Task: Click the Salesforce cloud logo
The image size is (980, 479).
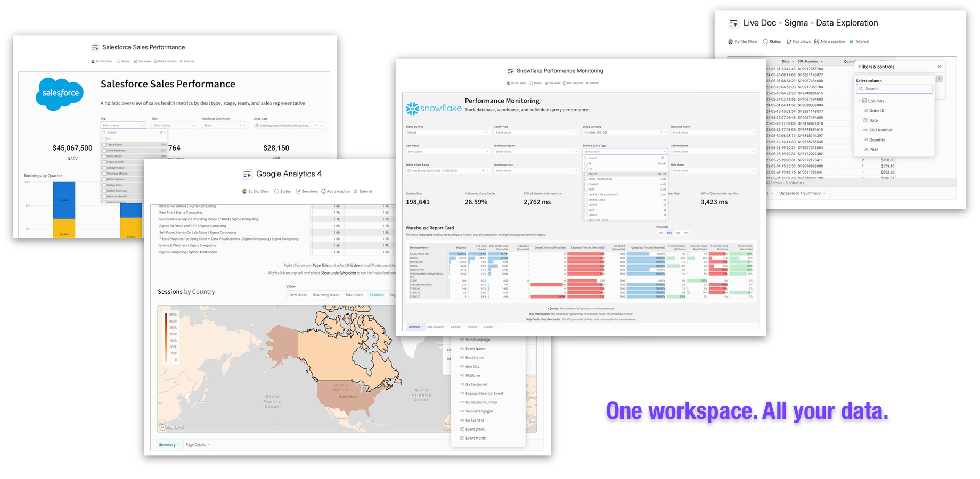Action: tap(59, 94)
